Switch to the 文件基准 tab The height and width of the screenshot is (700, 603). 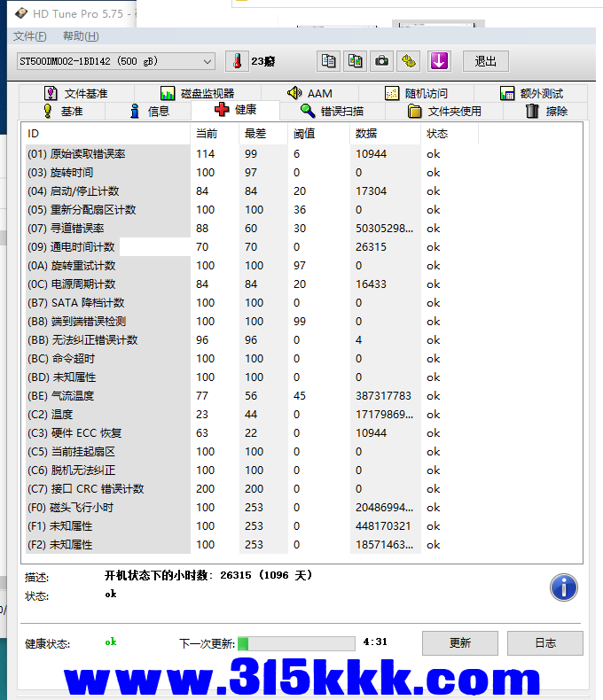click(x=76, y=93)
